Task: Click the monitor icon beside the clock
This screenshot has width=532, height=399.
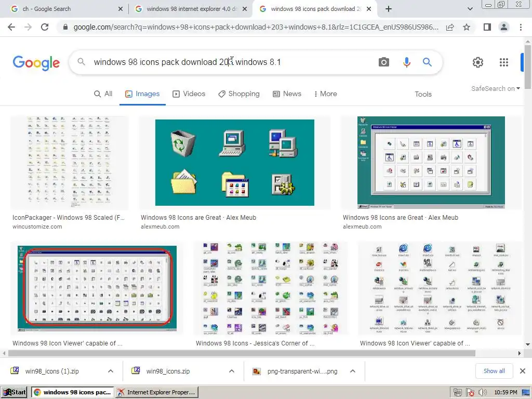Action: coord(526,393)
